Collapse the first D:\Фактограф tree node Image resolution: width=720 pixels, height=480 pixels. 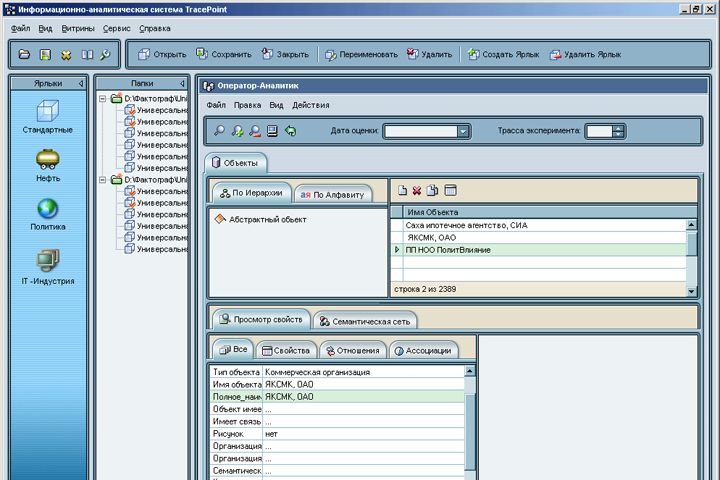tap(103, 98)
